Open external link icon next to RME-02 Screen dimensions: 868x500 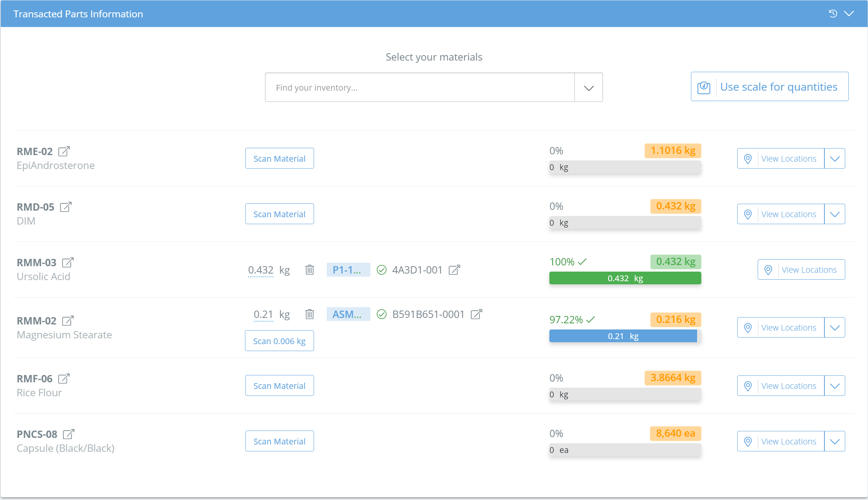point(64,151)
